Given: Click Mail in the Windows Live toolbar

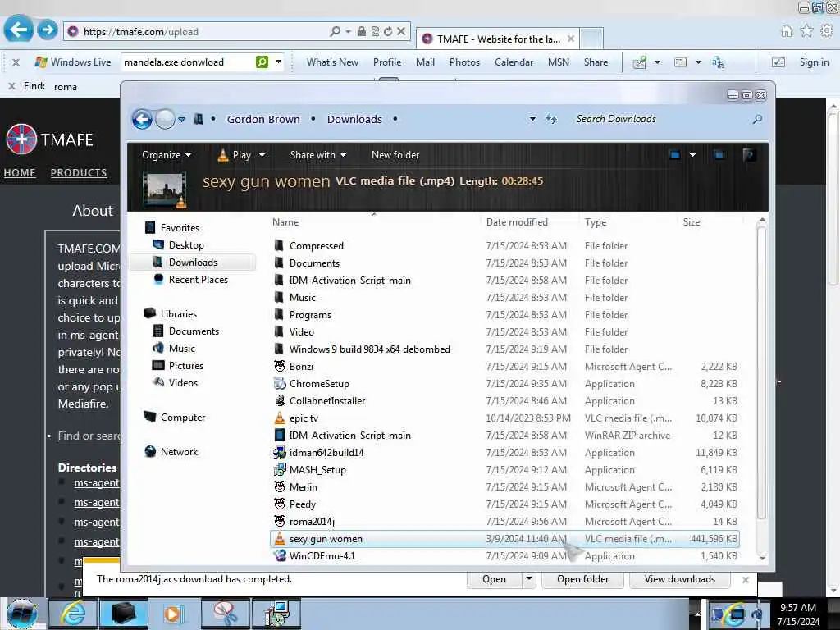Looking at the screenshot, I should pyautogui.click(x=425, y=62).
